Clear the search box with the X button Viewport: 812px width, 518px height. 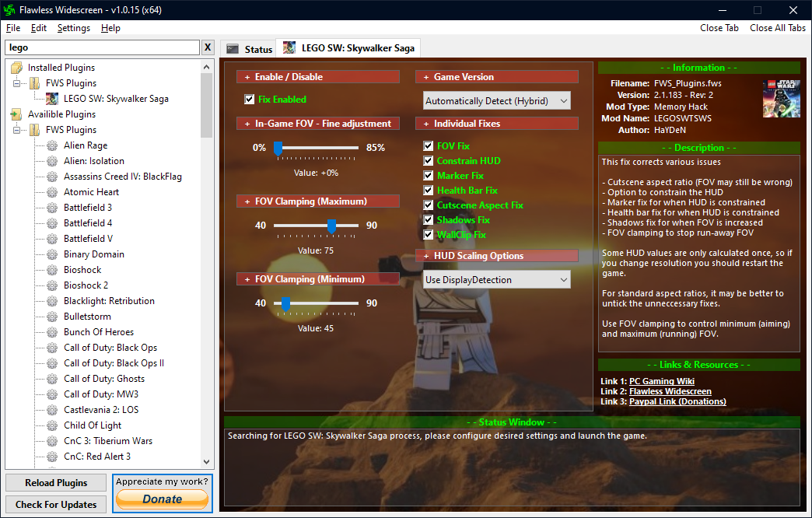pyautogui.click(x=208, y=47)
